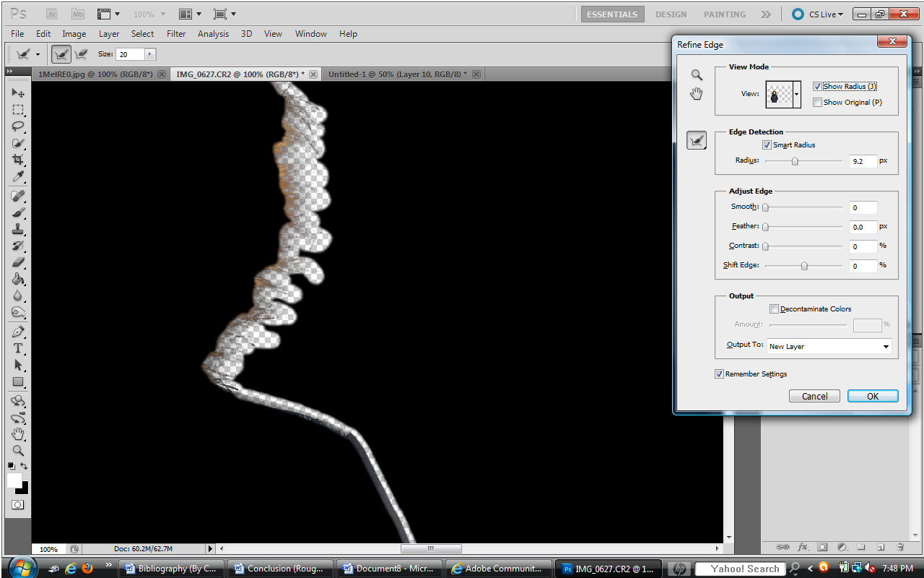This screenshot has width=924, height=578.
Task: Expand the Refine Radius tool dropdown in dialog
Action: pos(697,141)
